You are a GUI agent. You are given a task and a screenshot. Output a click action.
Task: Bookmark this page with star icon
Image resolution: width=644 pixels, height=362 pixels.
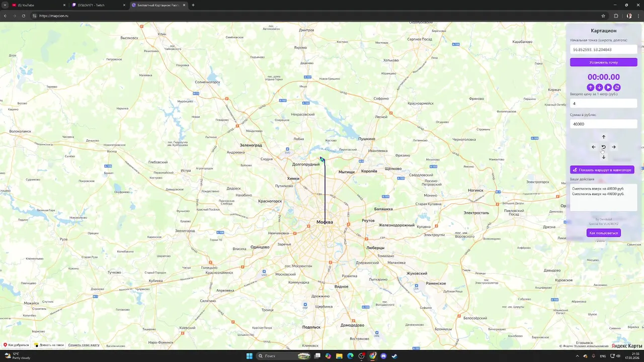pos(603,16)
